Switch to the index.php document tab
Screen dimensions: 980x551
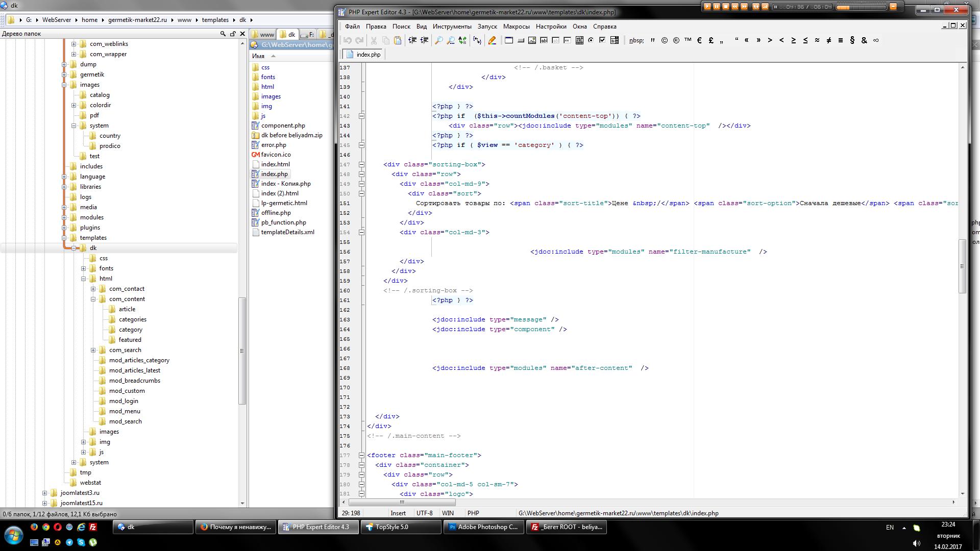point(363,55)
